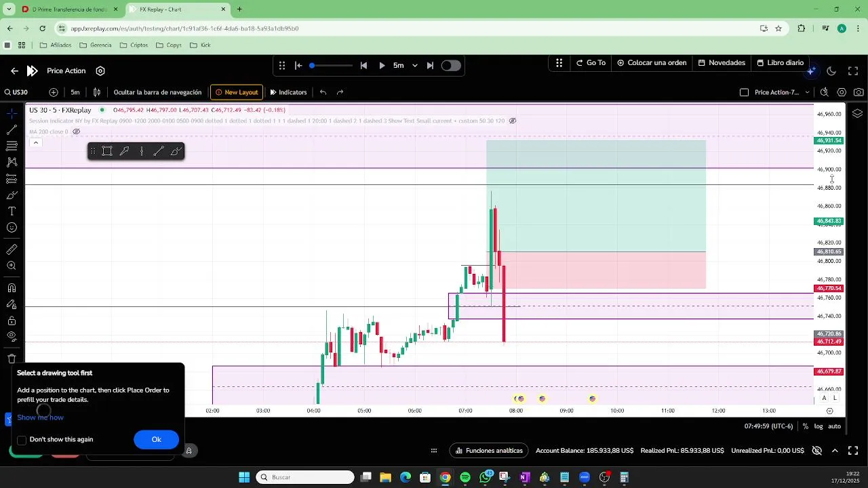Screen dimensions: 868x488
Task: Toggle percent scale at the chart bottom
Action: tap(805, 426)
